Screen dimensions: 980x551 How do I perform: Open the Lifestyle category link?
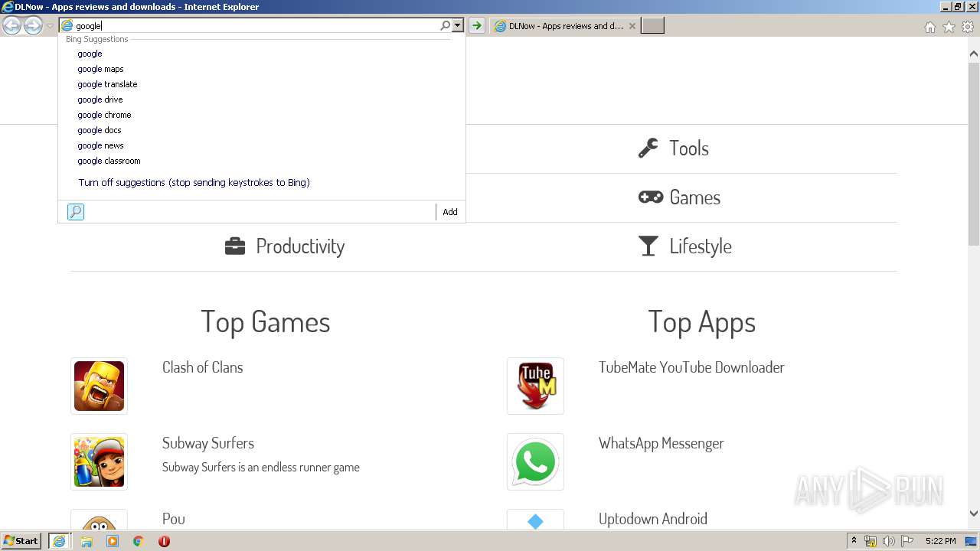coord(701,246)
